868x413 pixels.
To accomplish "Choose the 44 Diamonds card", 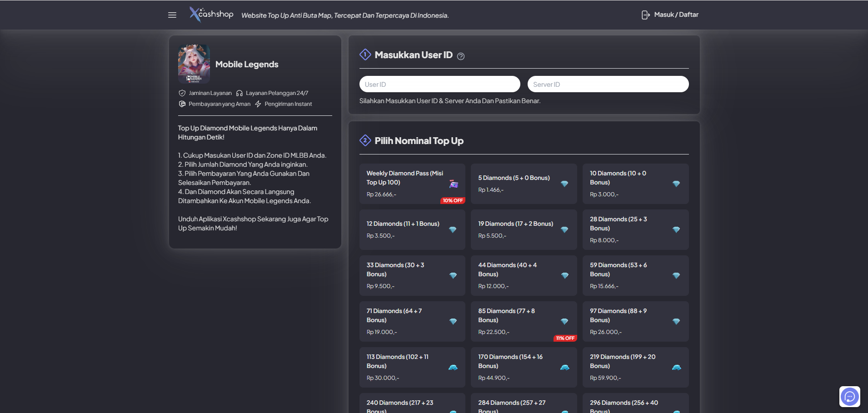I will click(x=524, y=275).
